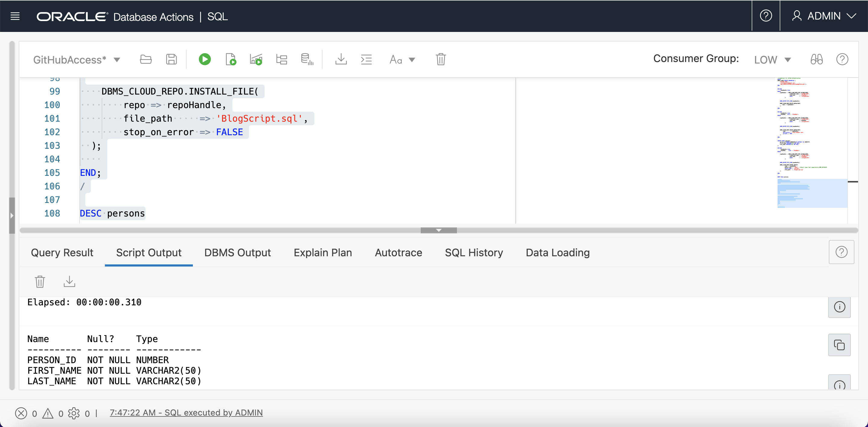Expand the GitHubAccess worksheet dropdown
This screenshot has height=427, width=868.
[x=117, y=60]
